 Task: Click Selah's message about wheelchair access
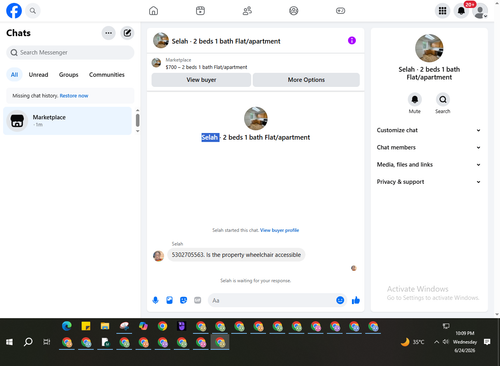tap(236, 255)
